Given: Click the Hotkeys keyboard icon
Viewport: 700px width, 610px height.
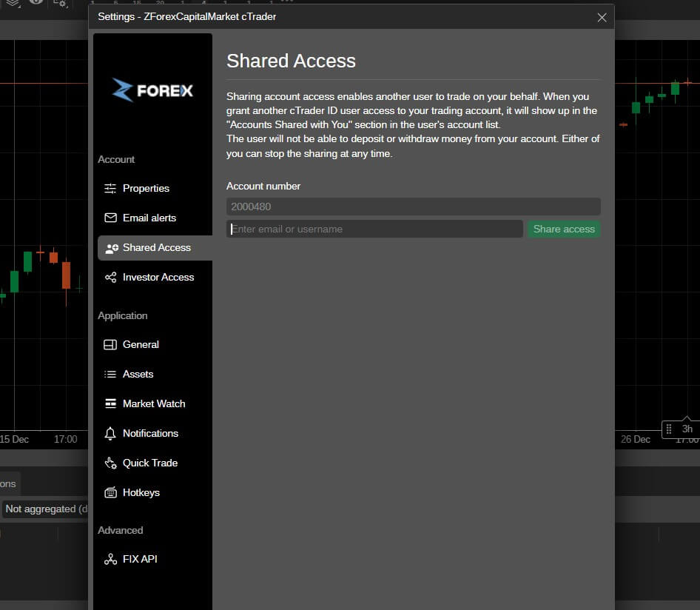Looking at the screenshot, I should (x=110, y=493).
